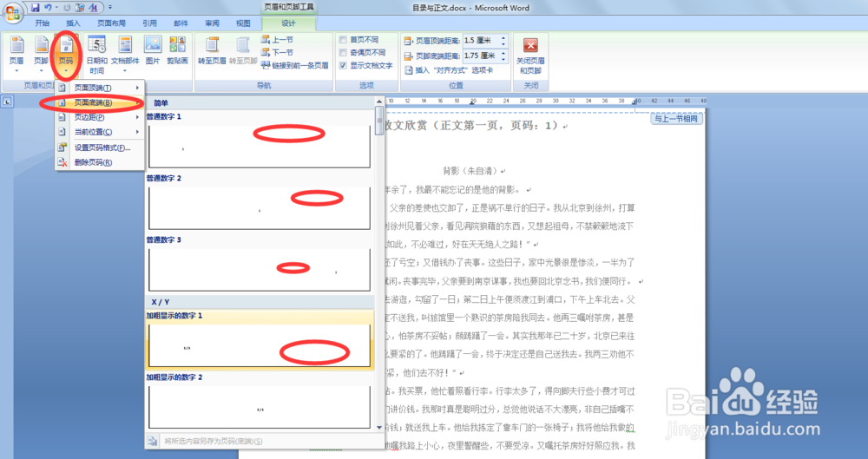Select 加粗显示的数字 2 style
The image size is (868, 459).
pyautogui.click(x=259, y=402)
